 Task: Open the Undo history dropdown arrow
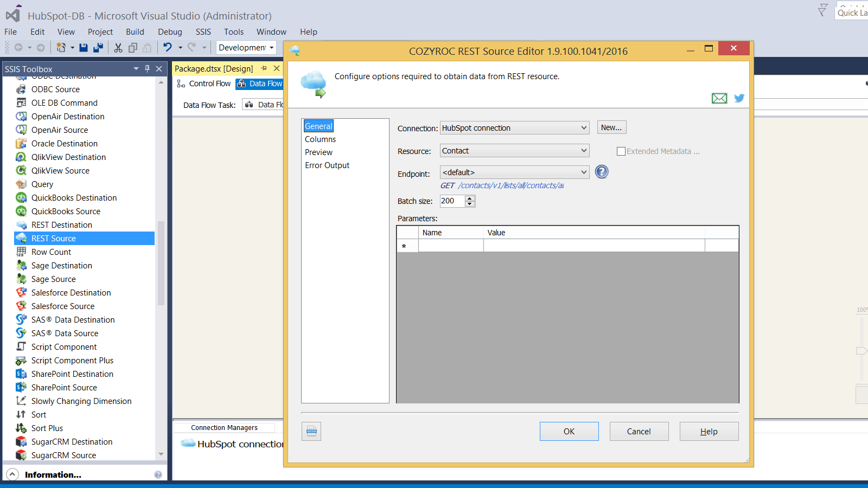click(x=180, y=48)
